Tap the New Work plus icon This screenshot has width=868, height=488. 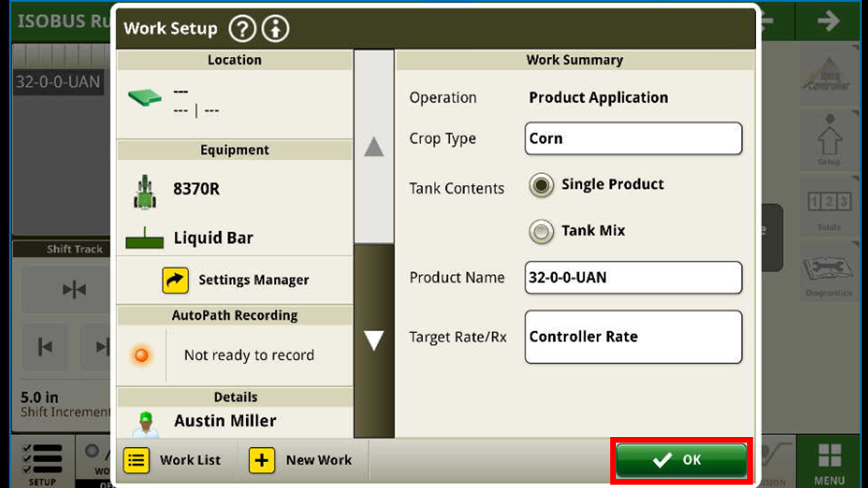tap(262, 460)
